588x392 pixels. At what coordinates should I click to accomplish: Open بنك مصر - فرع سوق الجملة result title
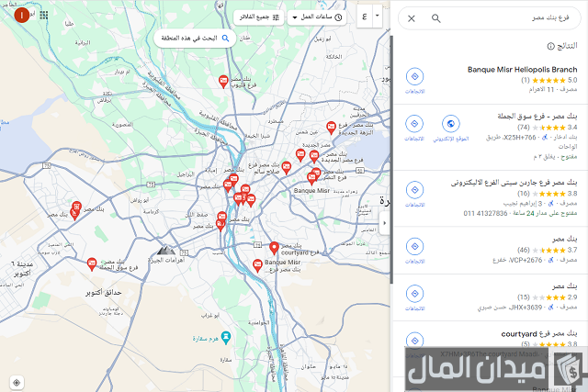[537, 117]
